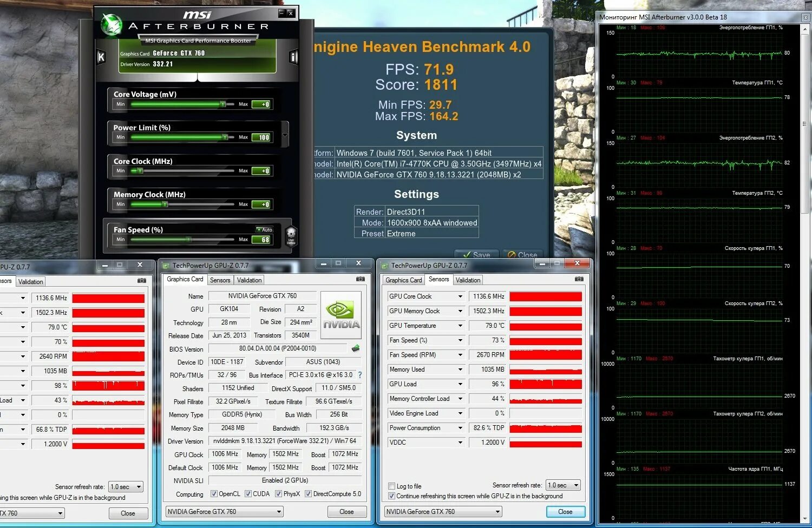Click the Bus Interface question mark icon
Viewport: 812px width, 528px height.
tap(360, 375)
